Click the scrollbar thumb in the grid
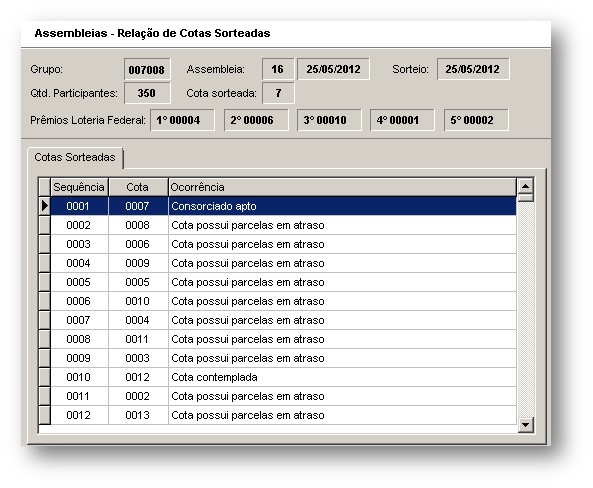 525,197
